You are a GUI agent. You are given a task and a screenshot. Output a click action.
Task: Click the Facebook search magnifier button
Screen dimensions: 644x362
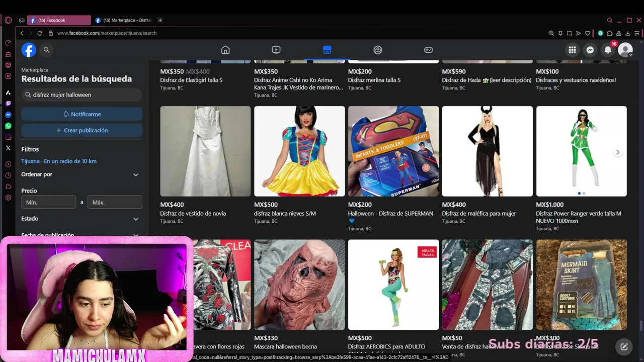tap(46, 50)
